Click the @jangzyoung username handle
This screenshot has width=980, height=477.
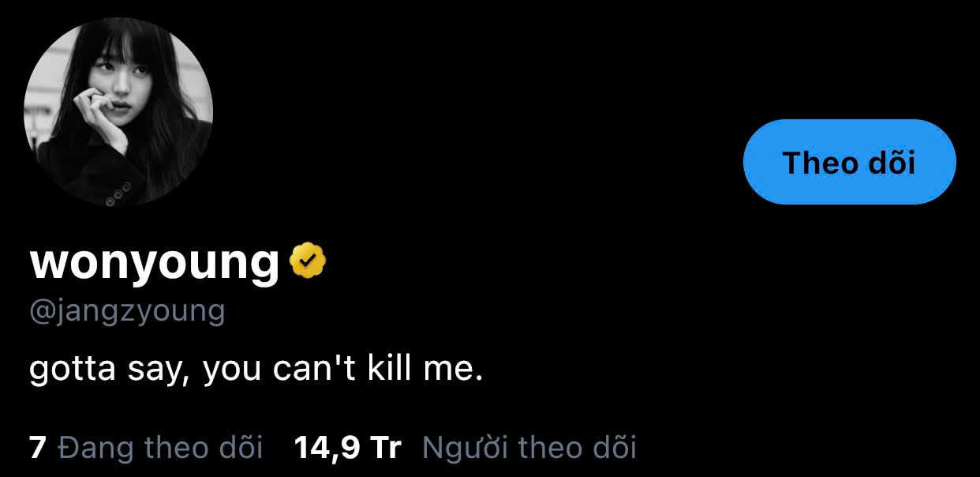pos(127,310)
